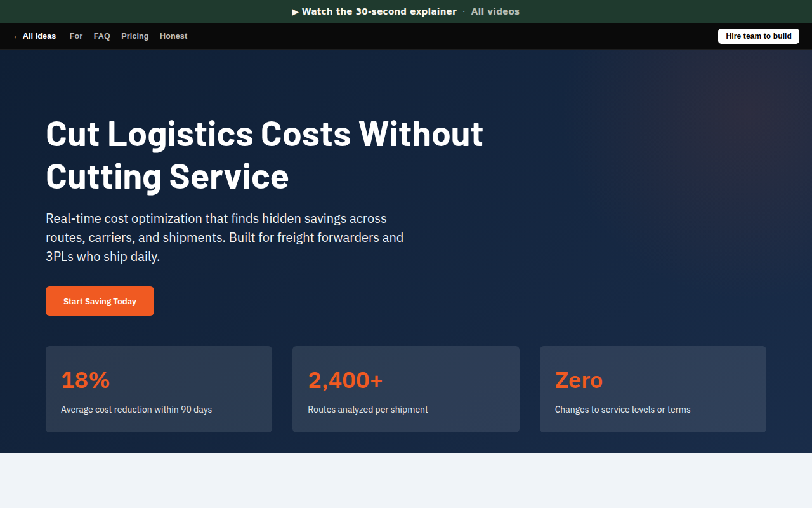Click the 'Hire team to build' button
The width and height of the screenshot is (812, 508).
759,36
